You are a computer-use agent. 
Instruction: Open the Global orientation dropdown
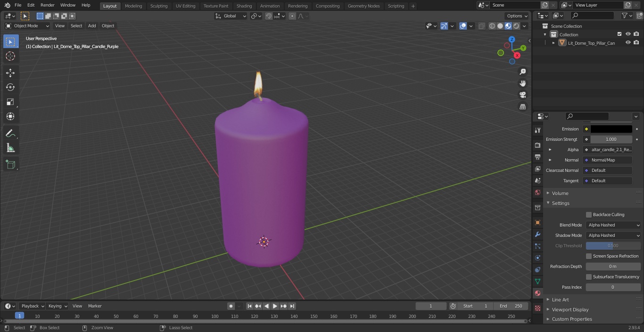(x=231, y=16)
